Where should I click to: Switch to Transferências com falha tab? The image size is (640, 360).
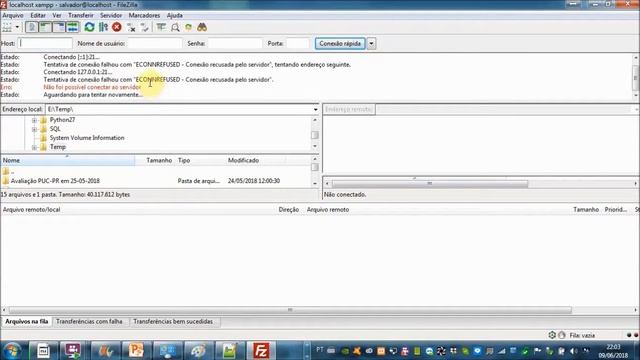[89, 322]
